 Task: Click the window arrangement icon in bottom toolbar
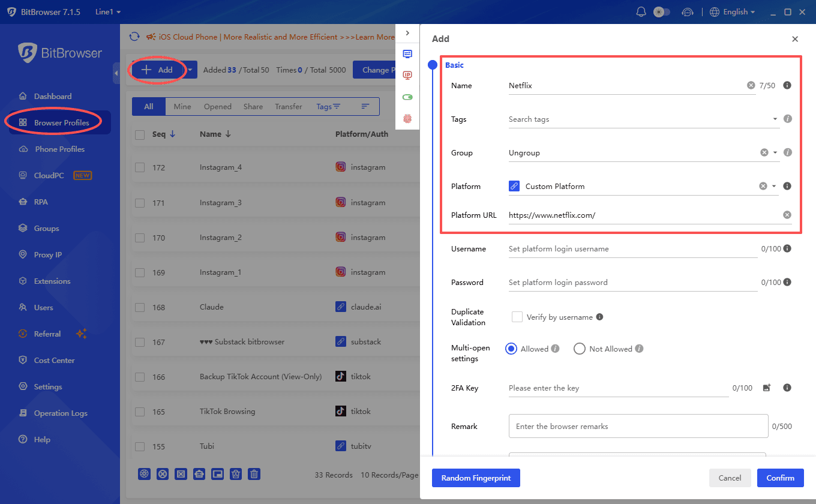pyautogui.click(x=217, y=474)
